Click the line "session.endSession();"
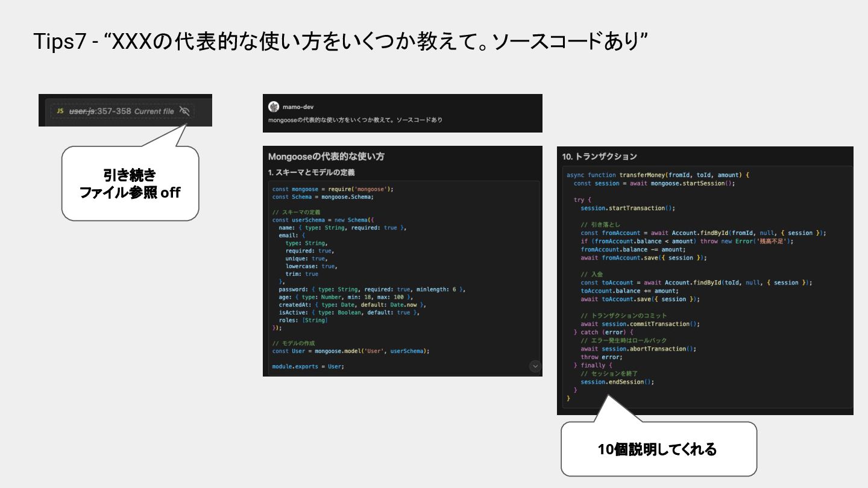Screen dimensions: 868x488 coord(617,382)
